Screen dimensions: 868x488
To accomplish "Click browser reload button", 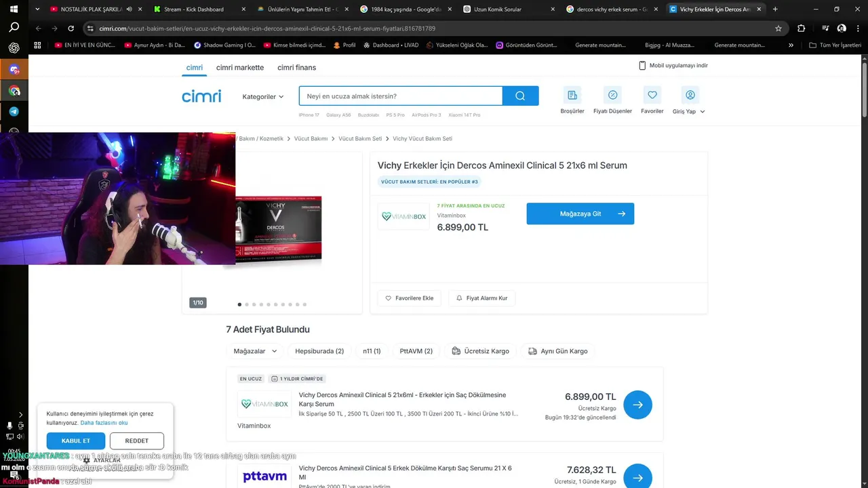I will point(71,28).
